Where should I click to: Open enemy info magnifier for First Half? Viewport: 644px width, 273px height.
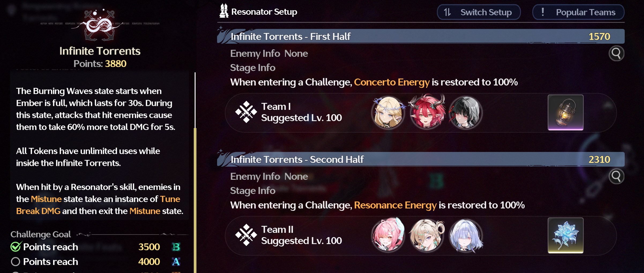click(x=616, y=54)
